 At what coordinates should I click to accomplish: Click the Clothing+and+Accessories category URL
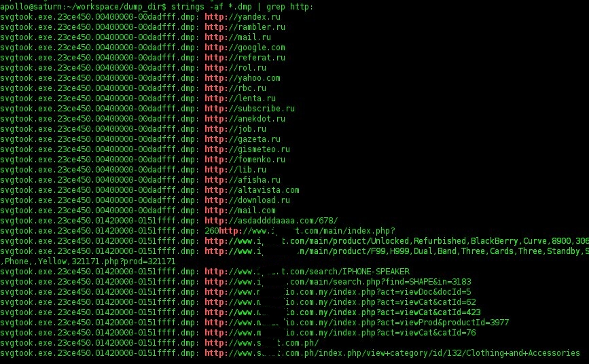(392, 352)
